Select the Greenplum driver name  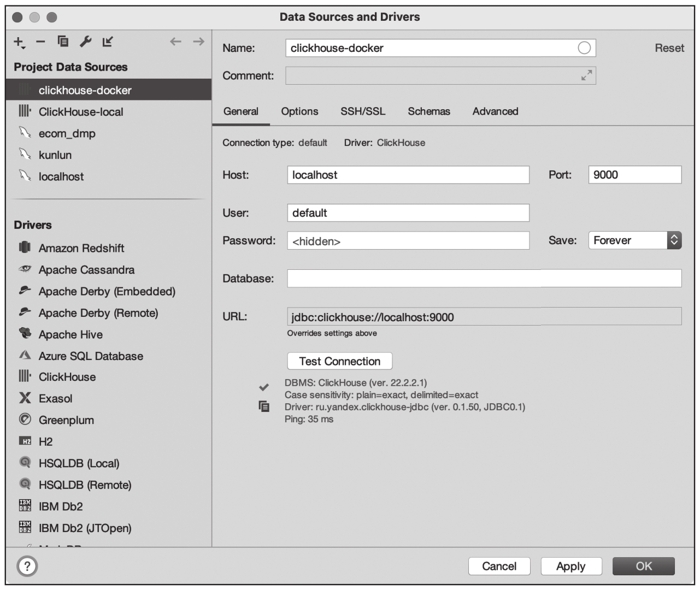coord(66,420)
